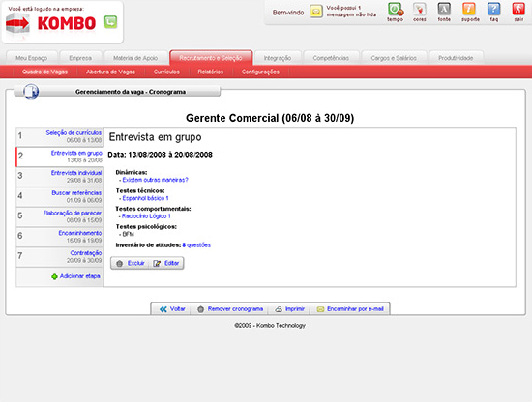Click the Voltar button text
The width and height of the screenshot is (532, 402).
click(177, 309)
